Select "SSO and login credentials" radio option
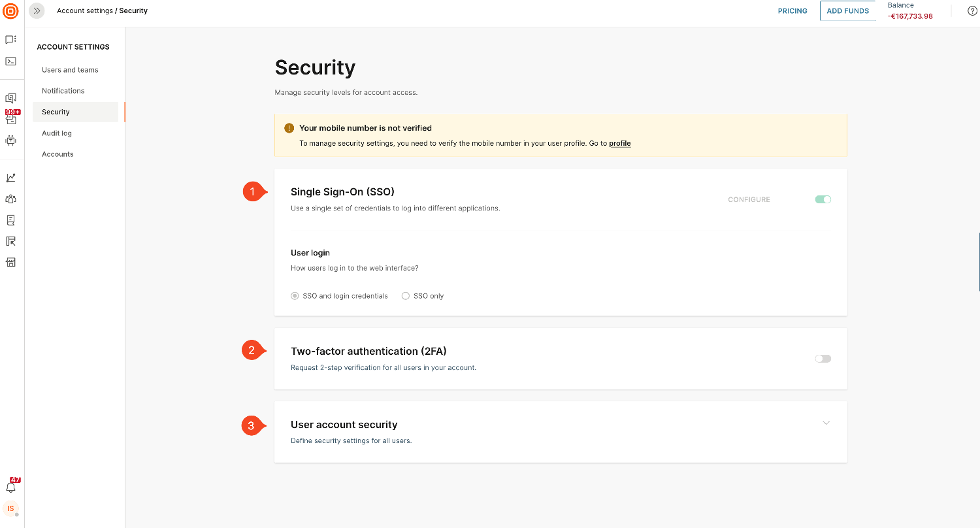 pyautogui.click(x=295, y=296)
